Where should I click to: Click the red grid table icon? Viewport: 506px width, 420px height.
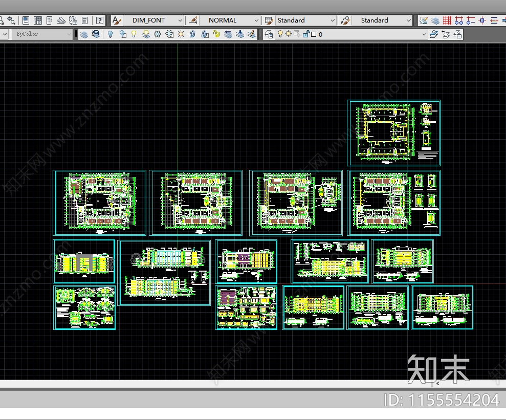click(447, 20)
